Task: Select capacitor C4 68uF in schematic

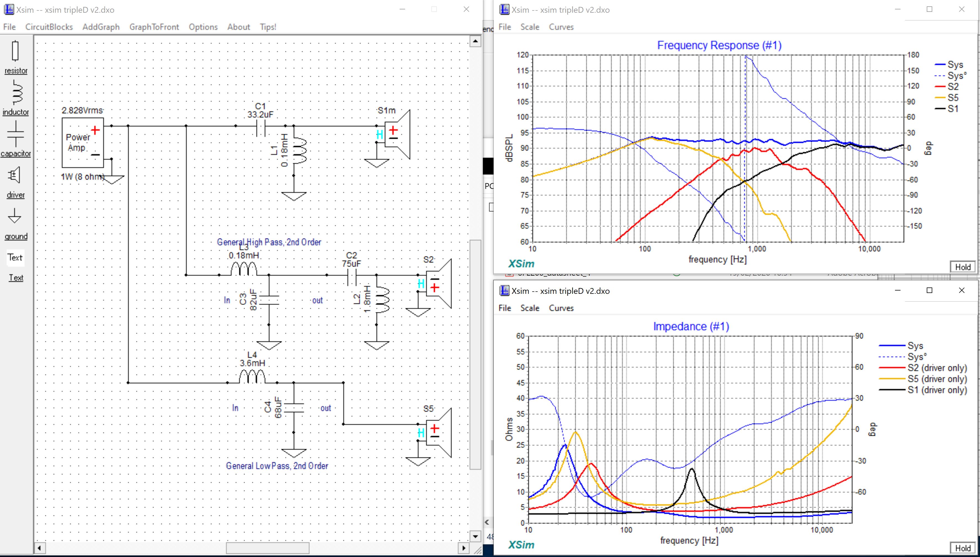Action: pos(294,407)
